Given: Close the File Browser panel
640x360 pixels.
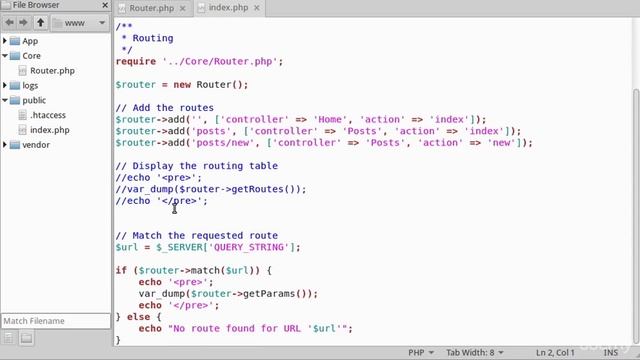Looking at the screenshot, I should click(x=105, y=5).
